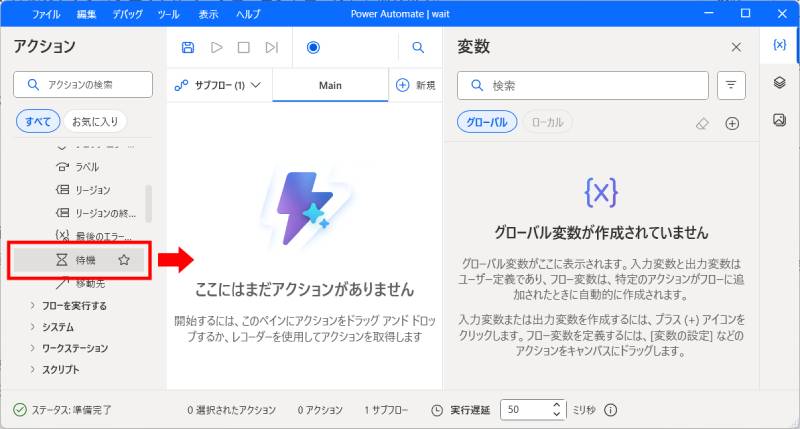This screenshot has width=800, height=429.
Task: Open the デバッグ menu
Action: point(128,15)
